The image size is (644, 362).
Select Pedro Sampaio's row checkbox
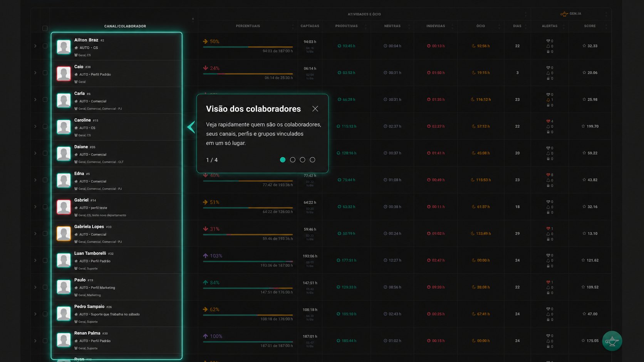(45, 314)
